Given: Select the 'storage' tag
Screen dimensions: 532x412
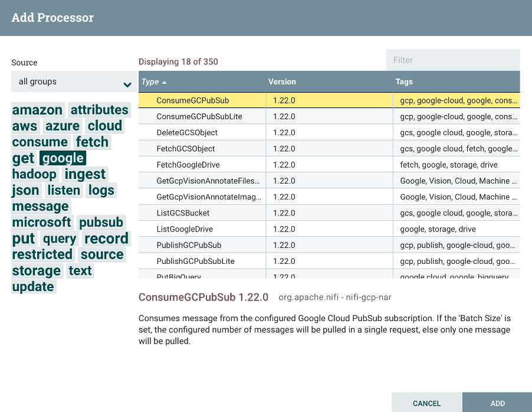Looking at the screenshot, I should click(37, 271).
